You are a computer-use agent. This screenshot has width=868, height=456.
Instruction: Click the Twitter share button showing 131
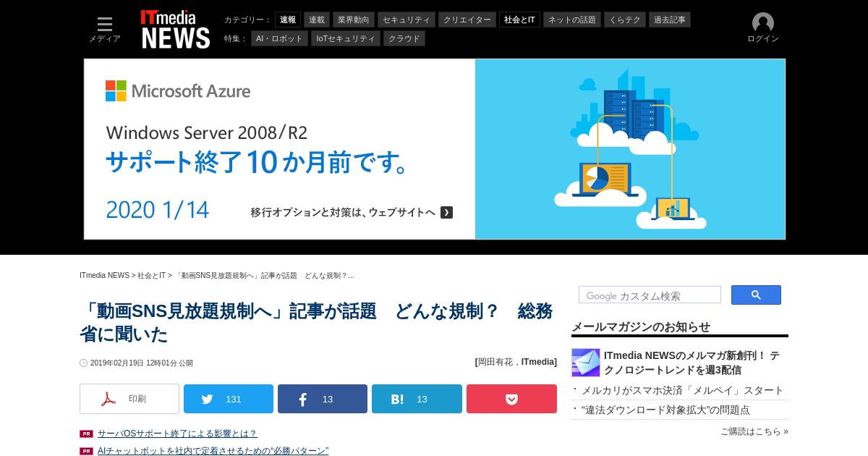pos(229,399)
